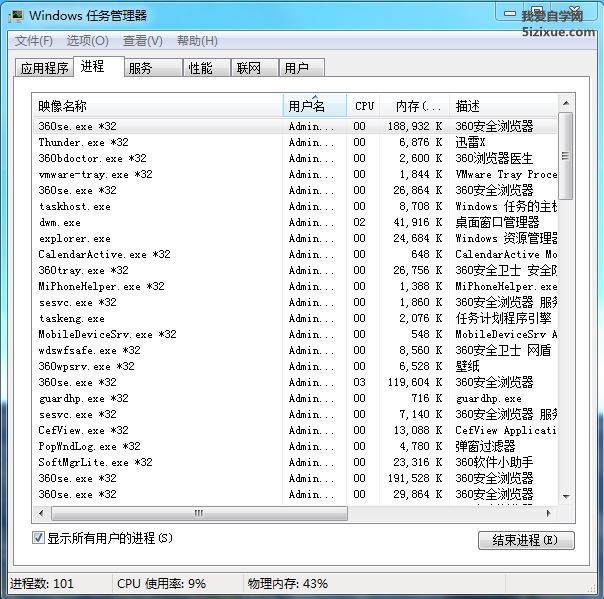This screenshot has width=604, height=599.
Task: Select the MobileDeviceSrv.exe *32 process
Action: pos(295,334)
